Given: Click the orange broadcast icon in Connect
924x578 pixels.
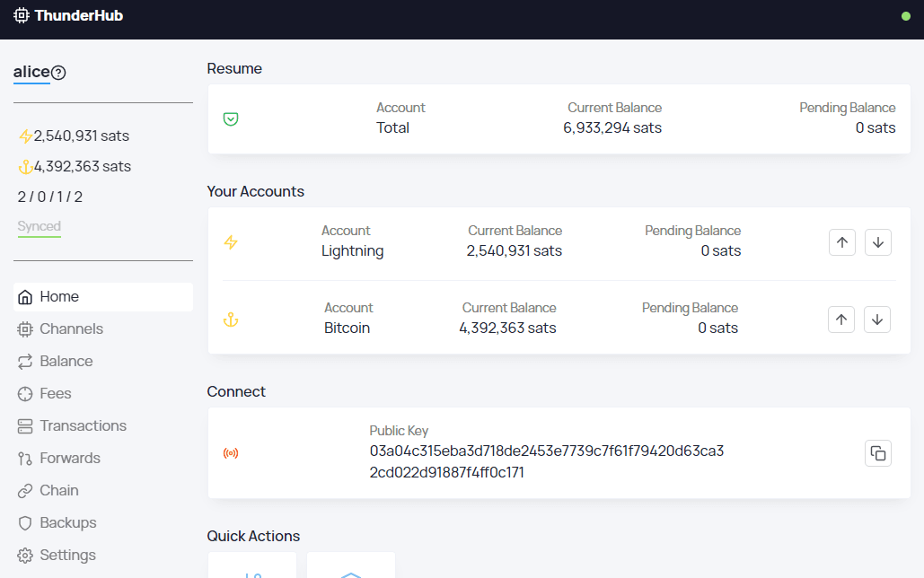Looking at the screenshot, I should (x=231, y=453).
